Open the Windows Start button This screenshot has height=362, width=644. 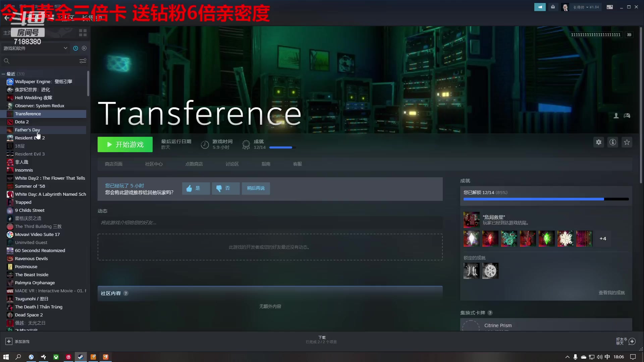tap(6, 357)
